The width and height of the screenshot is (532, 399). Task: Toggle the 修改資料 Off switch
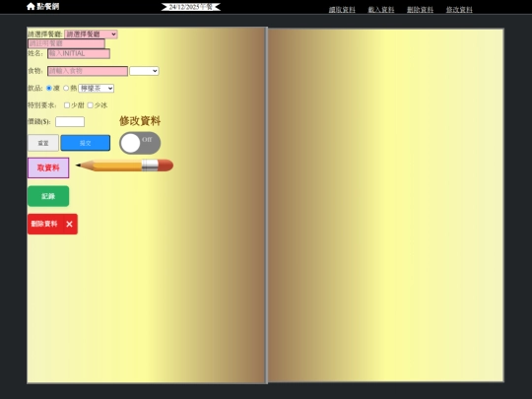140,143
